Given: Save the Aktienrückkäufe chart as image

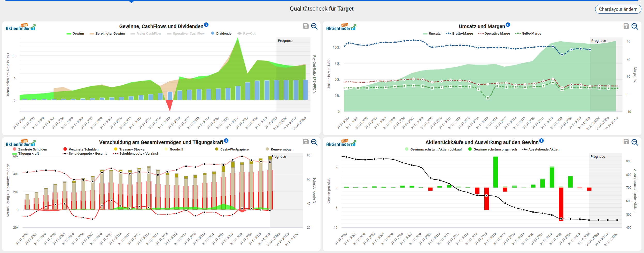Looking at the screenshot, I should tap(626, 142).
